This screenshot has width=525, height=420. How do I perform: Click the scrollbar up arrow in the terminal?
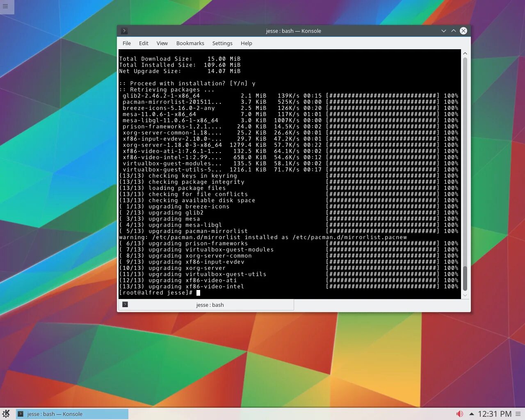point(465,53)
